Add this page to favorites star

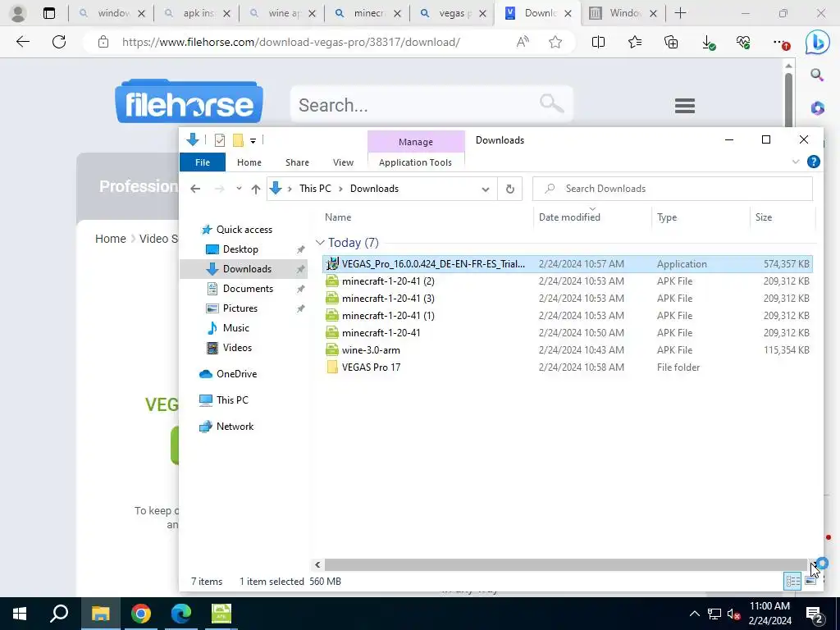555,42
